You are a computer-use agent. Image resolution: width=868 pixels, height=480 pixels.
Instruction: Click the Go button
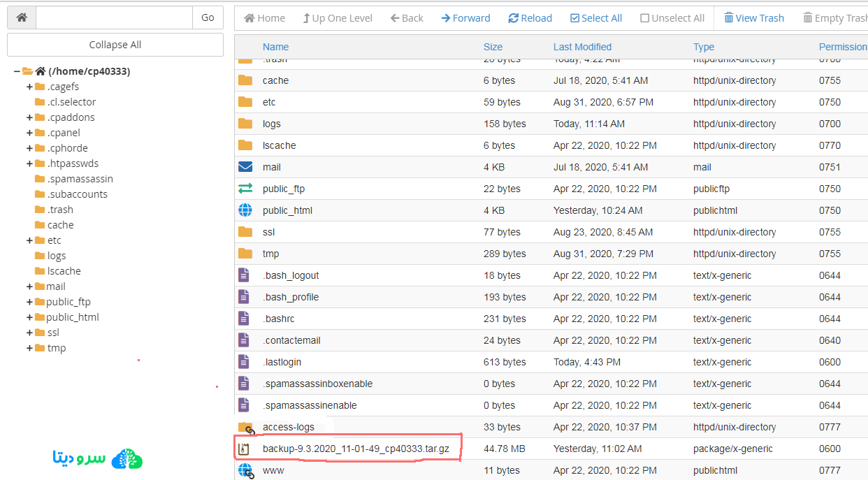tap(208, 17)
